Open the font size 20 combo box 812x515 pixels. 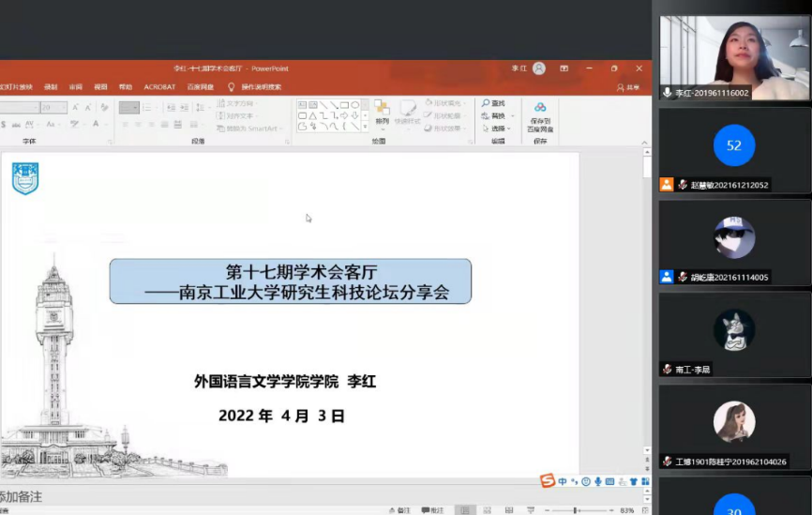pos(53,107)
